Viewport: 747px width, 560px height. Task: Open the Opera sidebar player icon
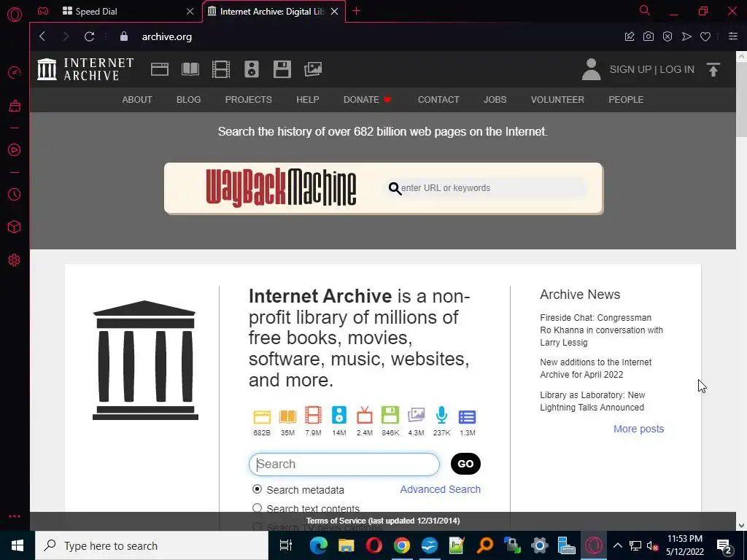pyautogui.click(x=15, y=150)
